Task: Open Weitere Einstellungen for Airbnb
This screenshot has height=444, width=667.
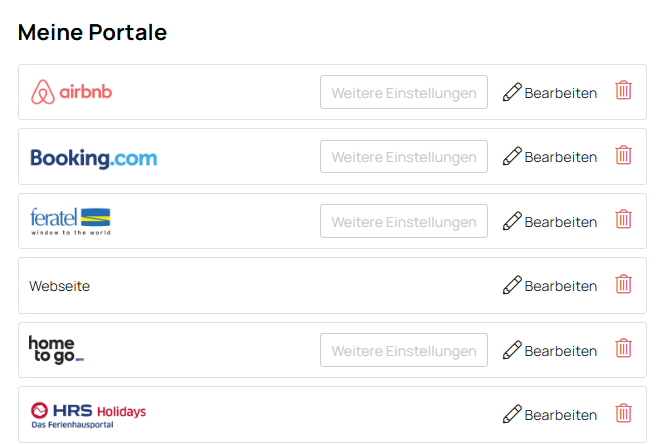Action: 404,92
